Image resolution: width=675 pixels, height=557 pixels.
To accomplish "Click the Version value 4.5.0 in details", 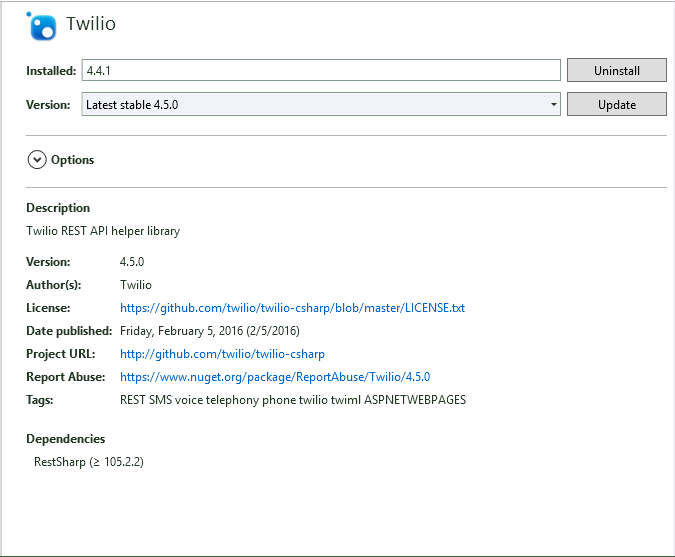I will pos(134,262).
